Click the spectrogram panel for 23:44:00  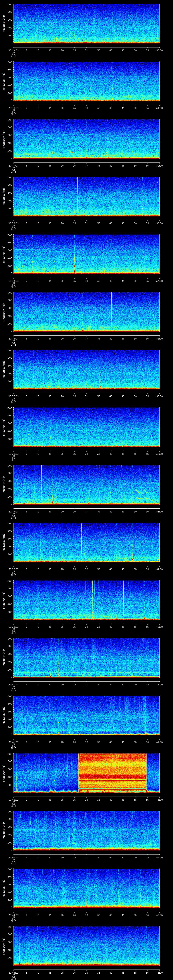point(86,888)
